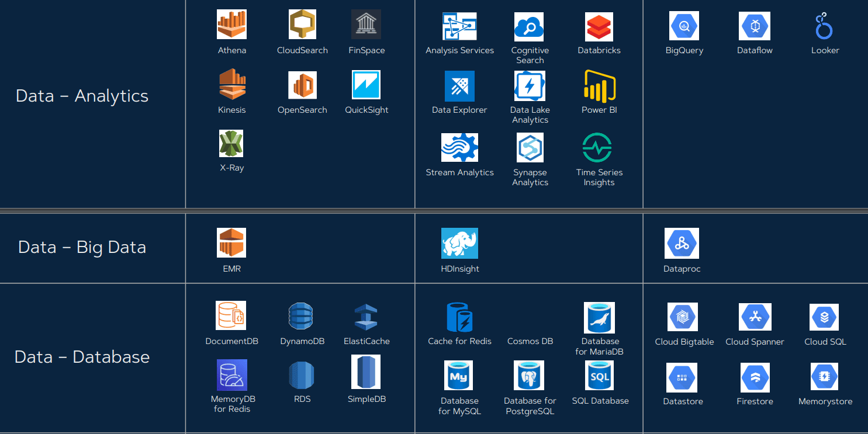Select the Athena service icon
Image resolution: width=868 pixels, height=434 pixels.
coord(231,25)
